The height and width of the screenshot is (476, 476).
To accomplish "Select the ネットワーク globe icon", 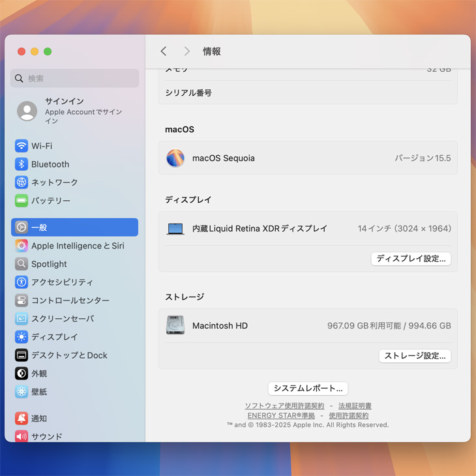I will click(22, 182).
